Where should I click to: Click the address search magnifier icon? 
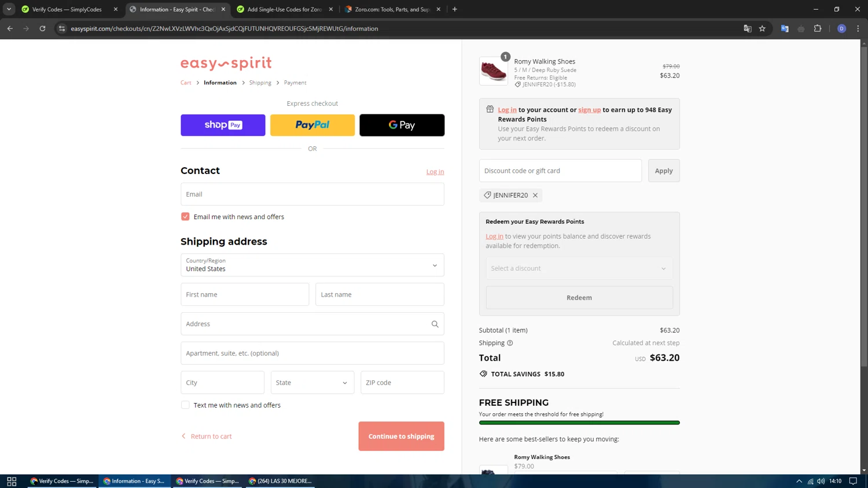point(435,324)
